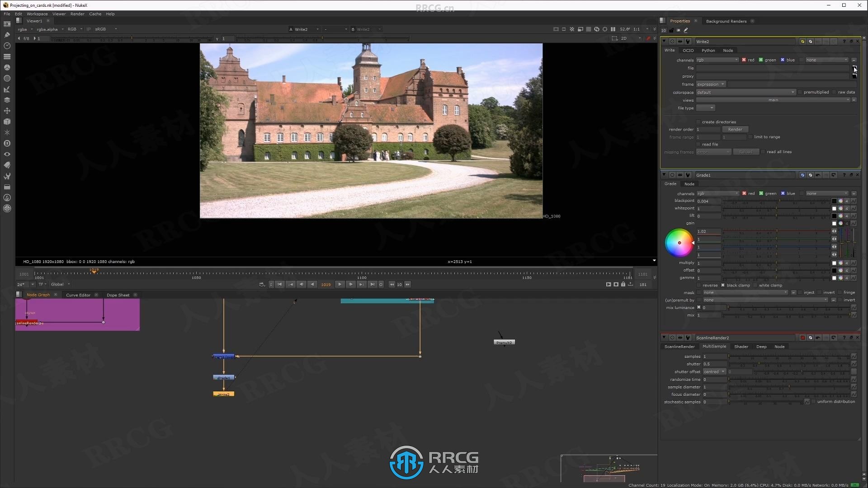Toggle the 2D viewer mode icon
868x488 pixels.
coord(623,38)
